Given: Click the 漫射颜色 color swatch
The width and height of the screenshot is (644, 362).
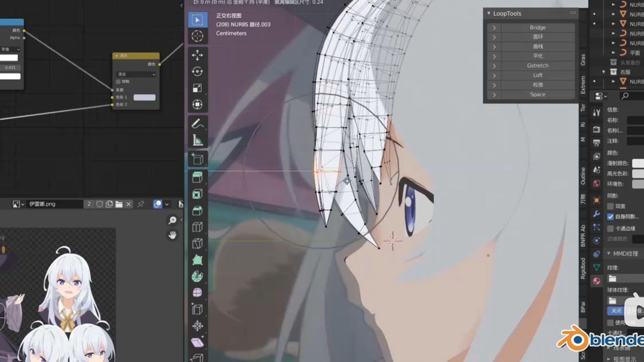Looking at the screenshot, I should pos(638,163).
